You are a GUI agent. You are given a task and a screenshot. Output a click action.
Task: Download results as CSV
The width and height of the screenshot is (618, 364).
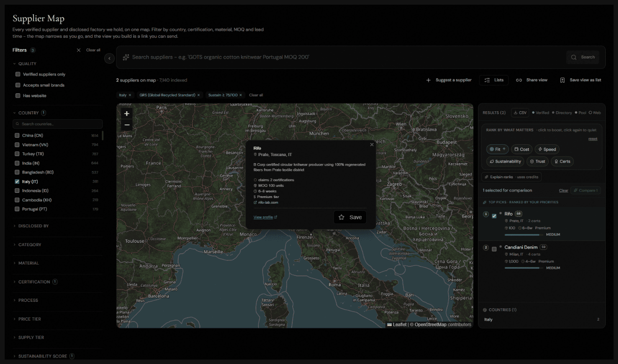click(520, 113)
